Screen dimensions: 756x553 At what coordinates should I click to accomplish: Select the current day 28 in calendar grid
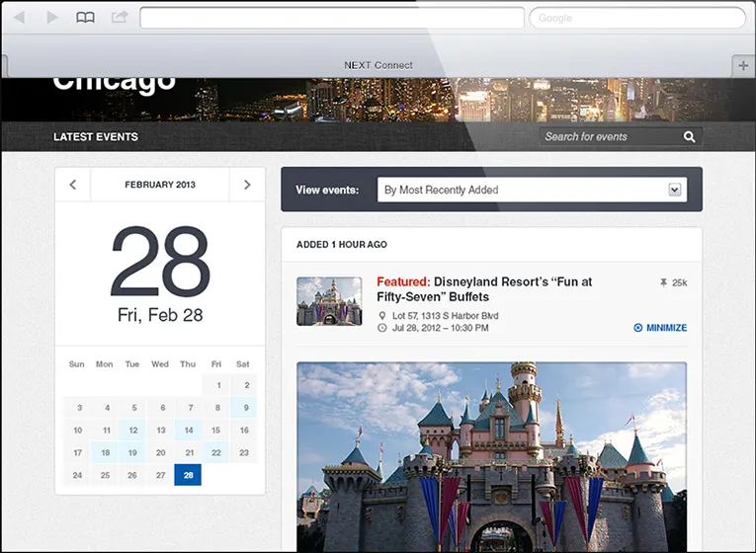(x=188, y=475)
